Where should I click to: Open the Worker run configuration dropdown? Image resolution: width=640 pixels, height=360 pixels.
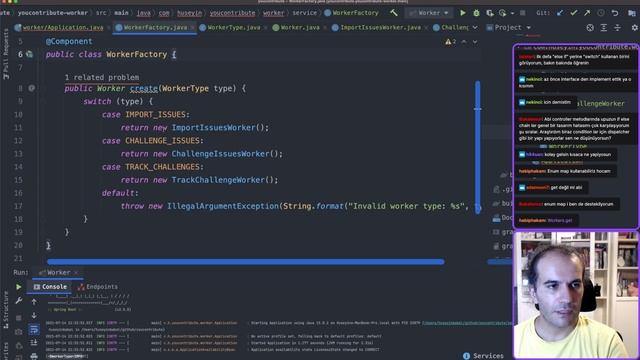429,13
